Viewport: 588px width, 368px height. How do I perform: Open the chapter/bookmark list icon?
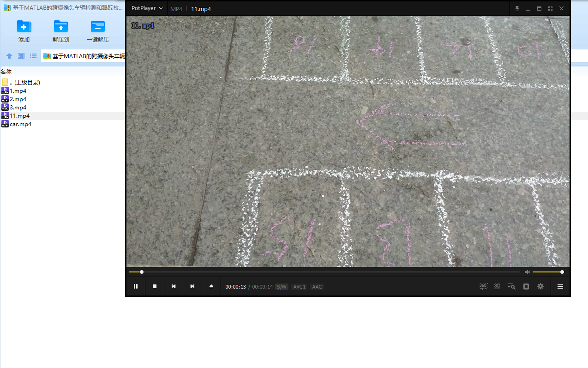526,286
